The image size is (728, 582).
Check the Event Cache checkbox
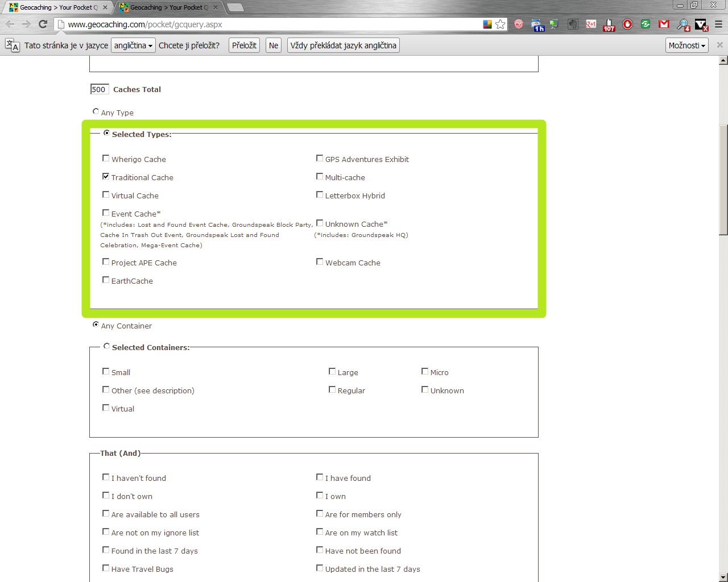point(106,213)
